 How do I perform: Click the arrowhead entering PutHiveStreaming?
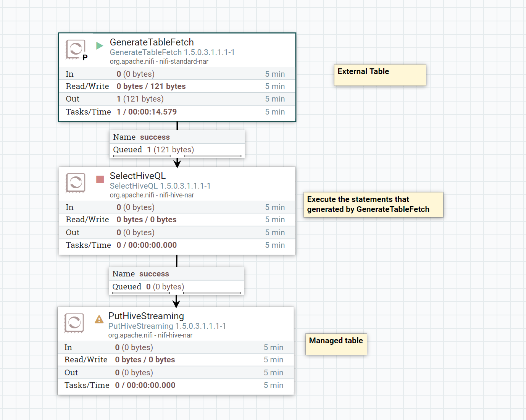click(176, 303)
